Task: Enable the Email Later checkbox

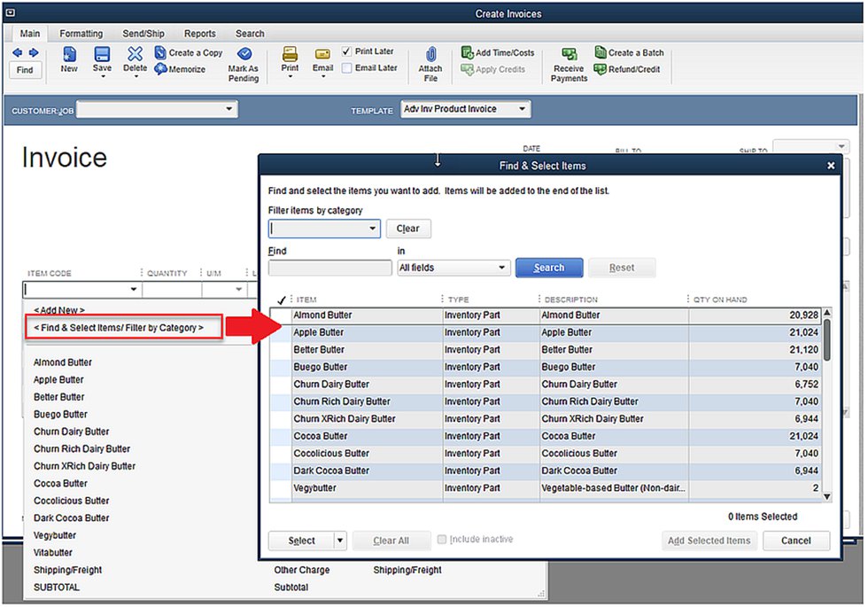Action: [x=347, y=68]
